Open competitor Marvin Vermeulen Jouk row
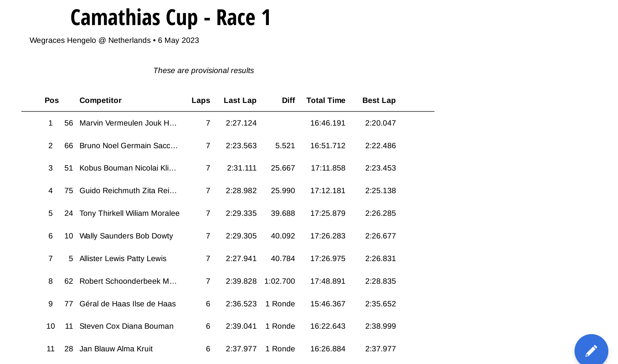The width and height of the screenshot is (618, 364). click(228, 123)
